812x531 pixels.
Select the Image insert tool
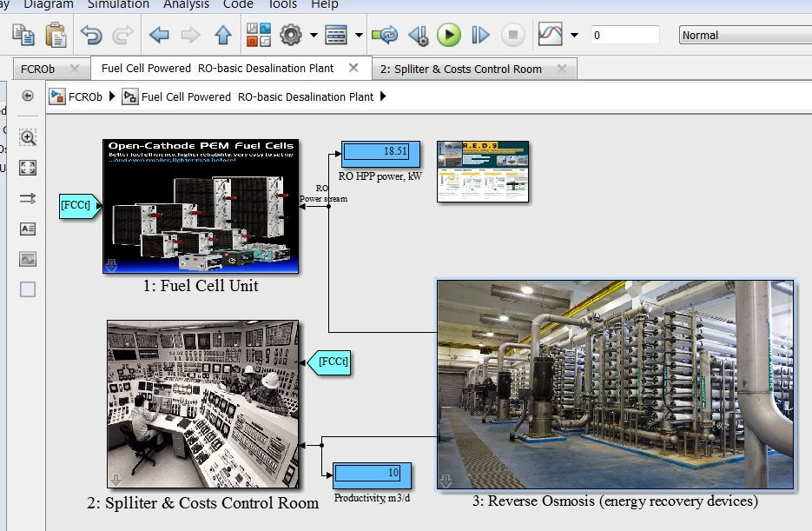coord(28,259)
